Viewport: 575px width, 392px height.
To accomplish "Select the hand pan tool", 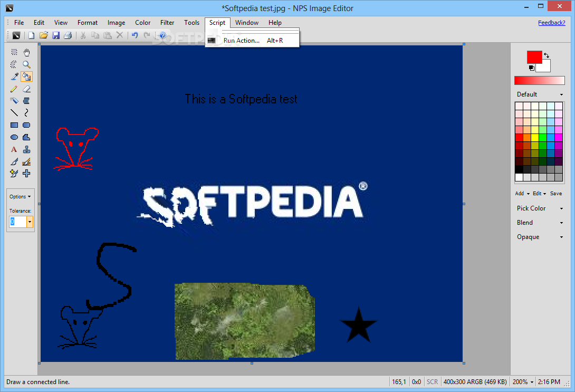I will click(26, 52).
